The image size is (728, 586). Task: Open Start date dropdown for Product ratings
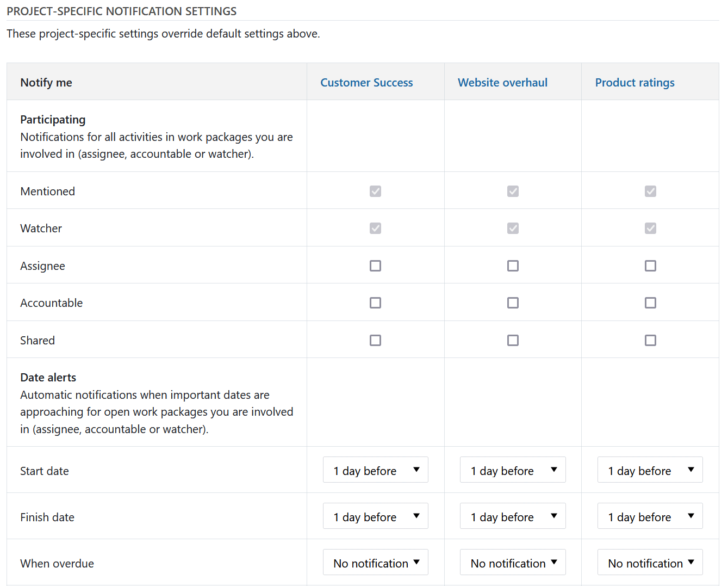pos(650,470)
